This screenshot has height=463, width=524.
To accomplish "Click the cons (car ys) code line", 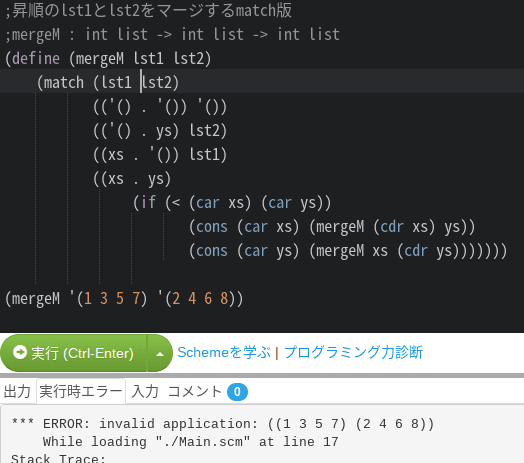I will tap(348, 251).
